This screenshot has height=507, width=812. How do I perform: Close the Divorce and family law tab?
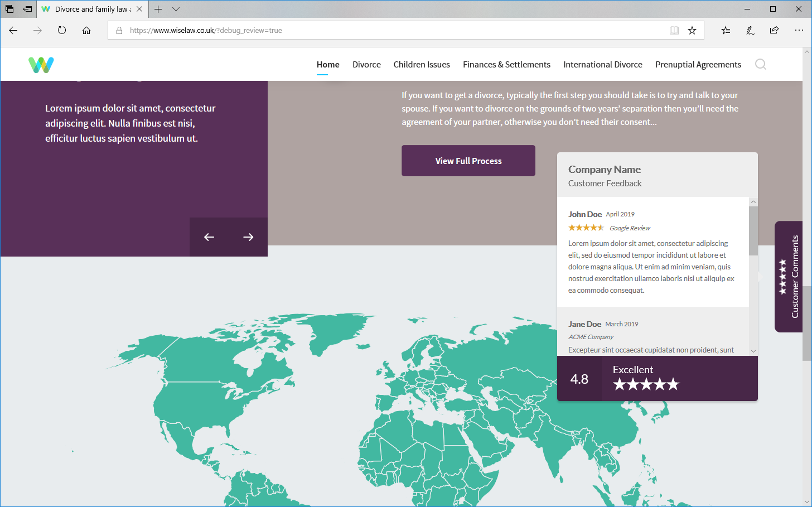tap(139, 9)
